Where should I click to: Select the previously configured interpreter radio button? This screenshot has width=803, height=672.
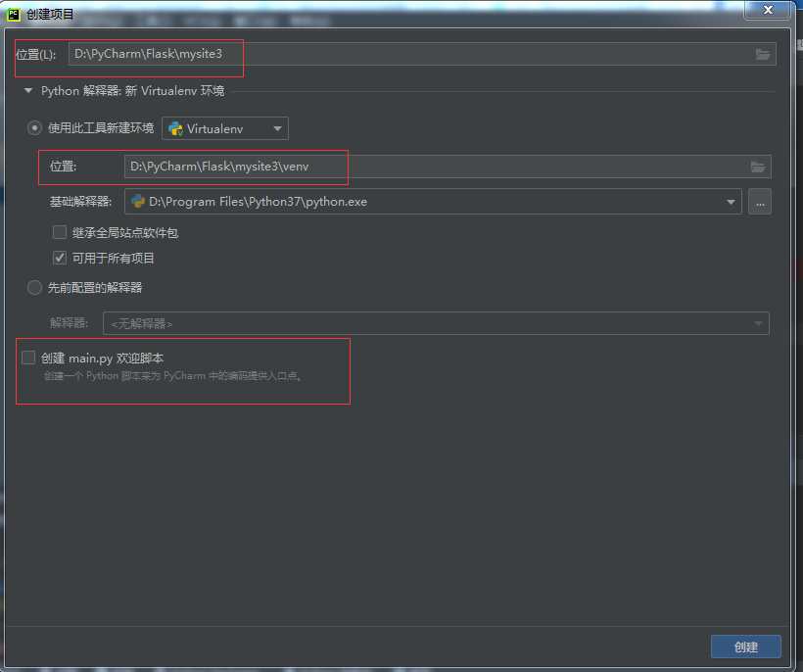click(34, 287)
